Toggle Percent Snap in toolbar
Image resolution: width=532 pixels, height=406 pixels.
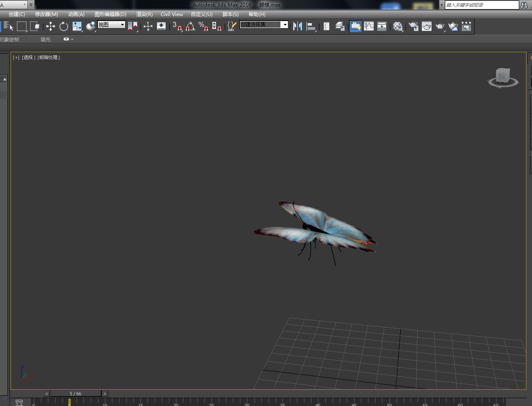click(203, 26)
